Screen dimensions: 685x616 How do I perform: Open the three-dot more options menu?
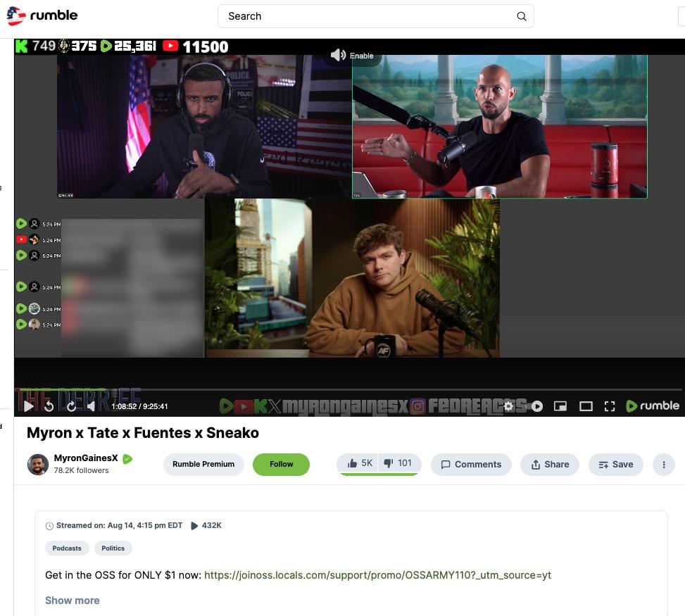pos(662,464)
